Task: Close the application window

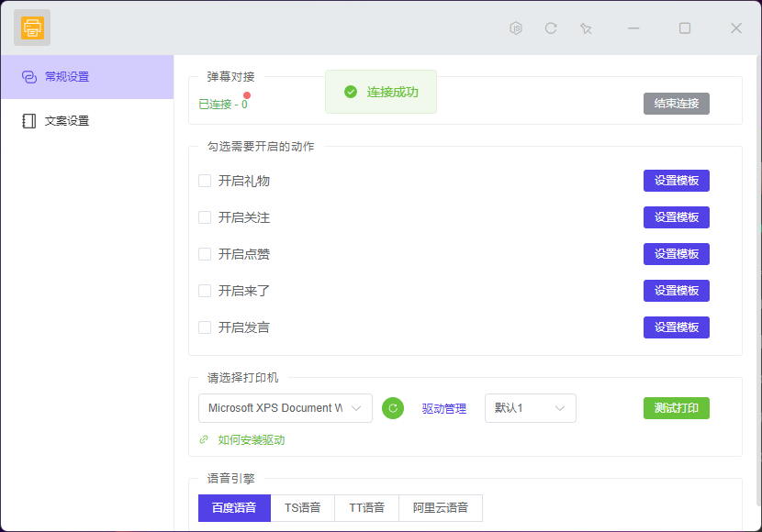Action: pyautogui.click(x=736, y=28)
